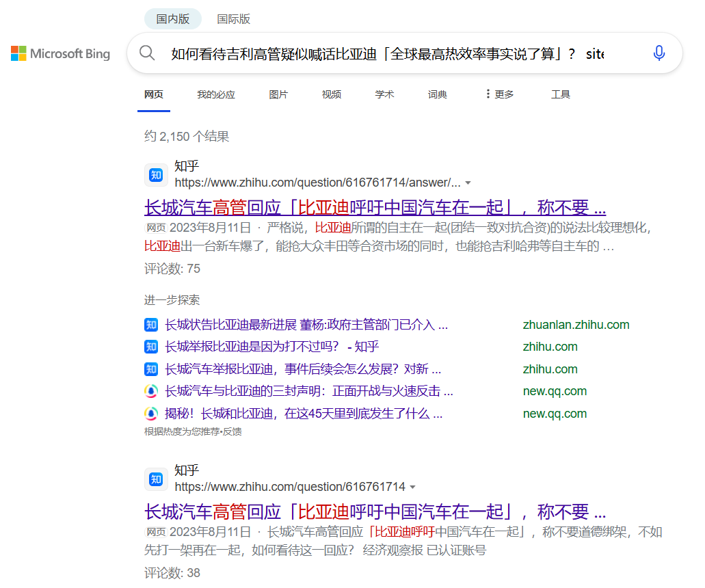Click 知乎 site name above first result
705x588 pixels.
(x=187, y=166)
